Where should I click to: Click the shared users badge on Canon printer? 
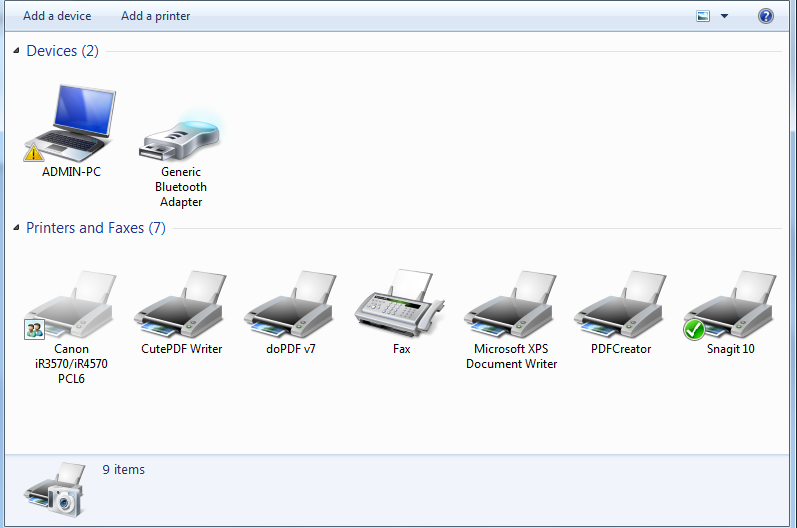pos(35,329)
